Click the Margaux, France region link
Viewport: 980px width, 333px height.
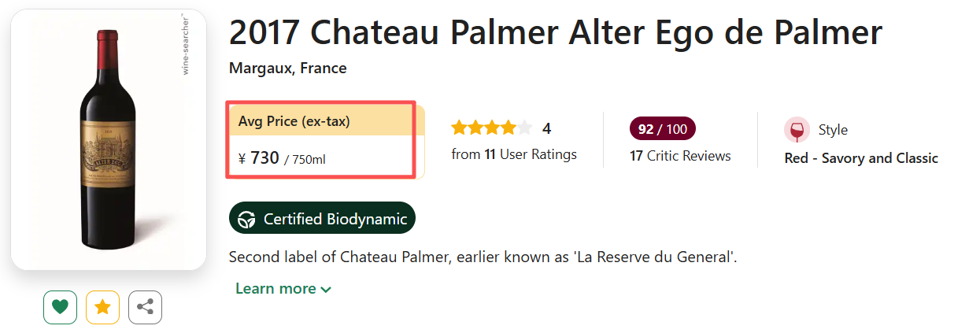pyautogui.click(x=287, y=68)
